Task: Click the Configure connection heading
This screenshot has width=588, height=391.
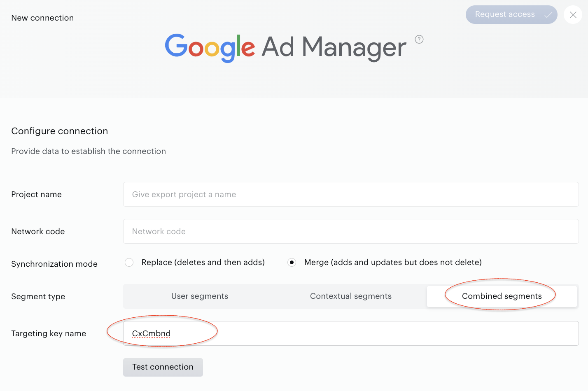Action: (60, 131)
